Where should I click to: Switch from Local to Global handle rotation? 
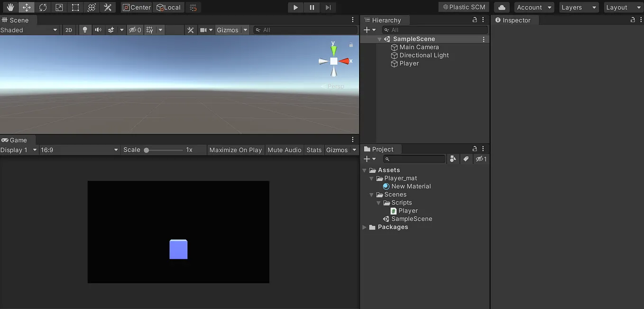coord(168,7)
